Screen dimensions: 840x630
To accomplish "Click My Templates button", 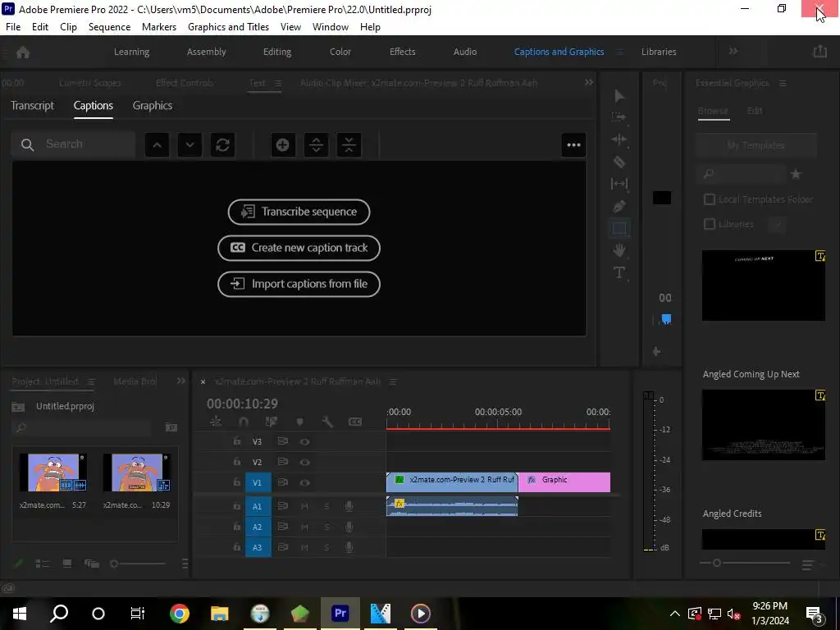I will [x=756, y=145].
